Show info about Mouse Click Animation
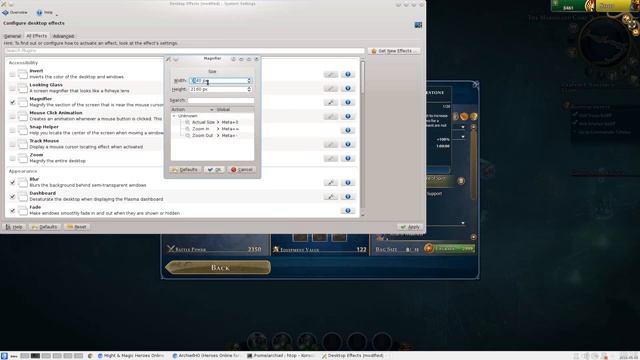Screen dimensions: 640x360 [348, 116]
